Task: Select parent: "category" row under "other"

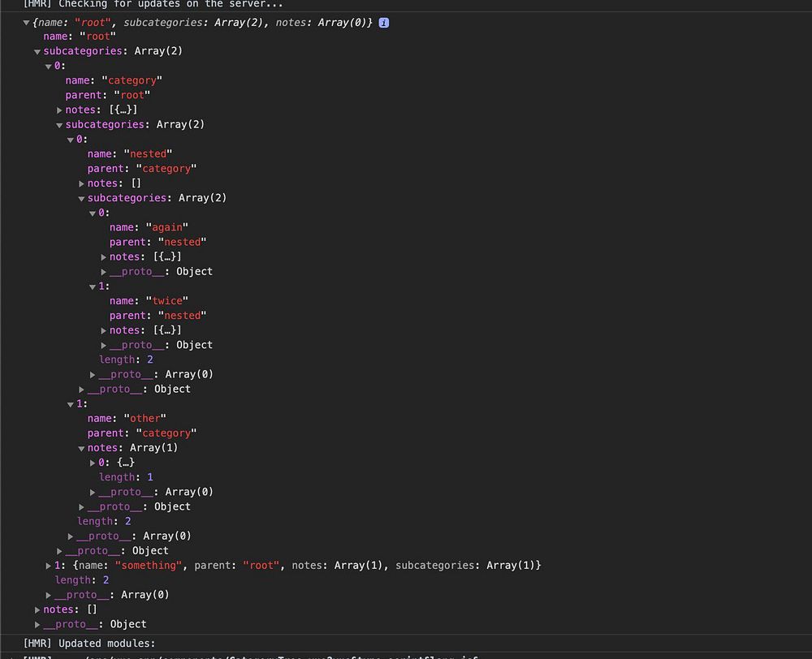Action: pos(142,433)
